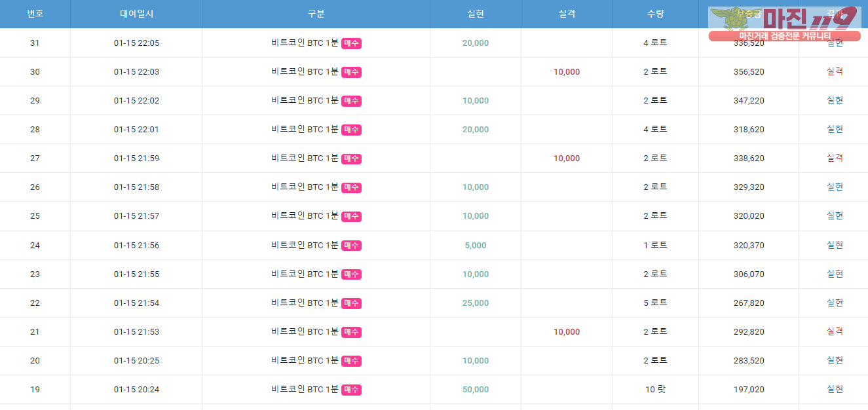Viewport: 868px width, 410px height.
Task: Click the 마진거래 검증전문 커뮤니티 banner
Action: click(x=785, y=36)
